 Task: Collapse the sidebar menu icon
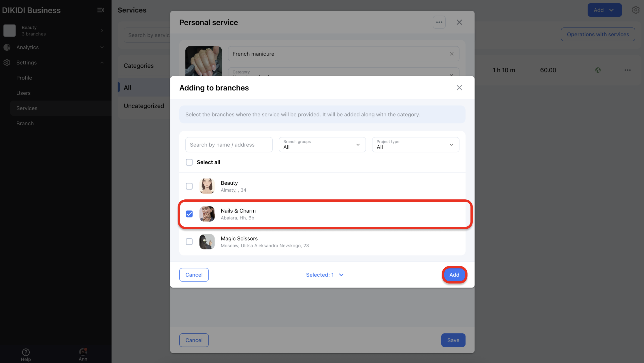point(101,10)
